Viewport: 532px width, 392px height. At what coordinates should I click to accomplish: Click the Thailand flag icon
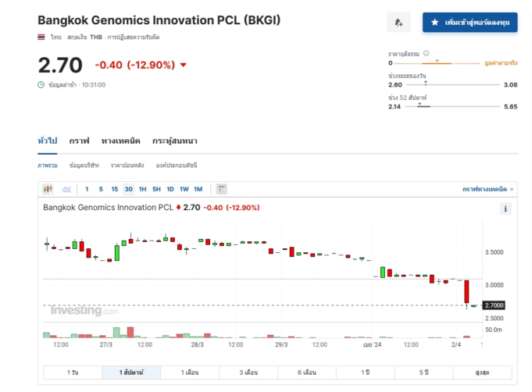tap(41, 37)
